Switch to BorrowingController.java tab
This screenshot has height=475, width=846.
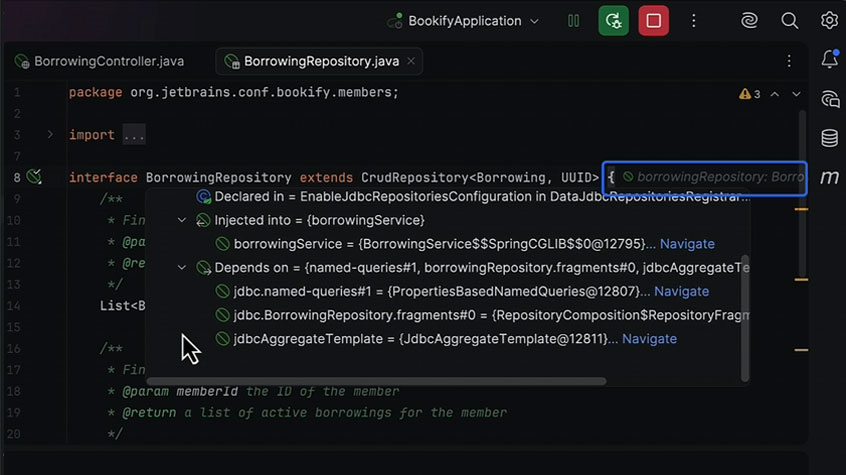click(100, 62)
